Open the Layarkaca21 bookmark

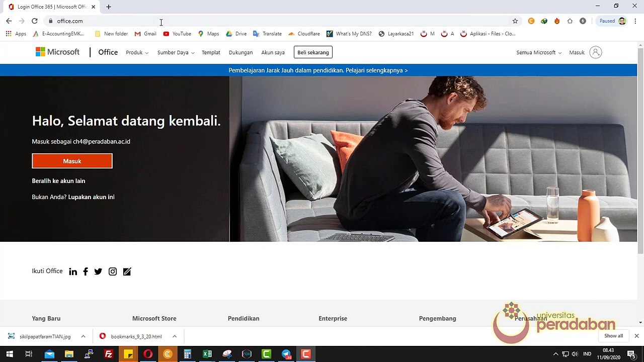tap(396, 34)
